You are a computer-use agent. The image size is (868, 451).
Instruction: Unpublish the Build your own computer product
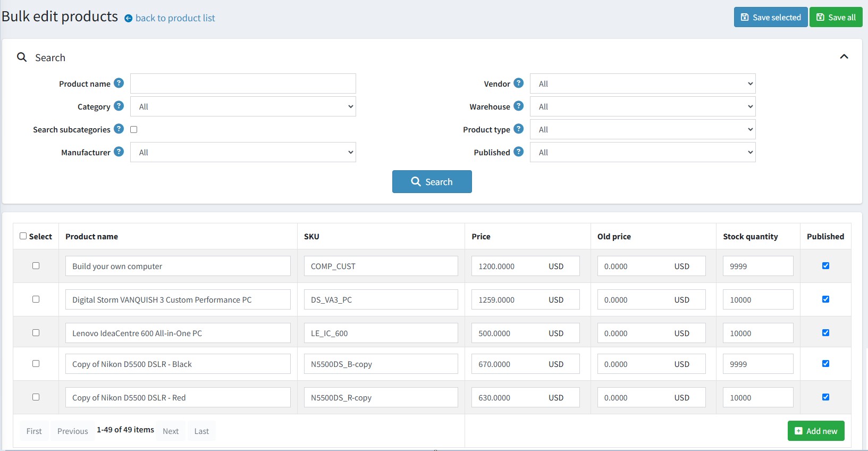pyautogui.click(x=825, y=266)
